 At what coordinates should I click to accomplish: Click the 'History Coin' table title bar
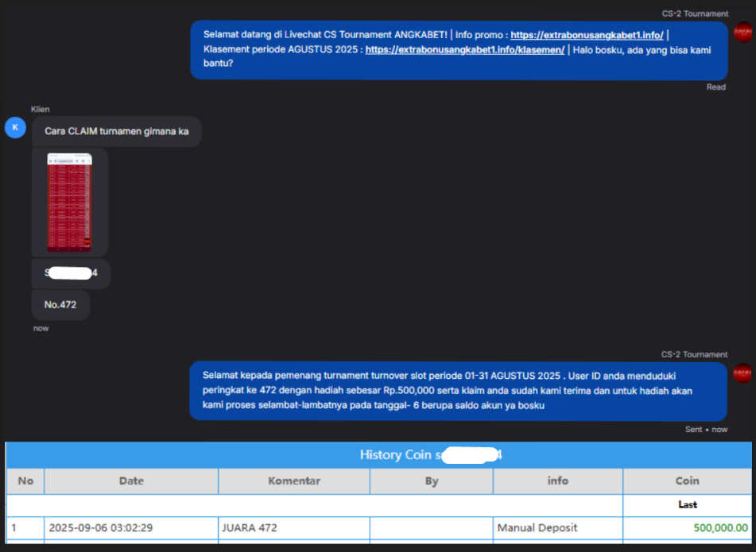(x=378, y=454)
